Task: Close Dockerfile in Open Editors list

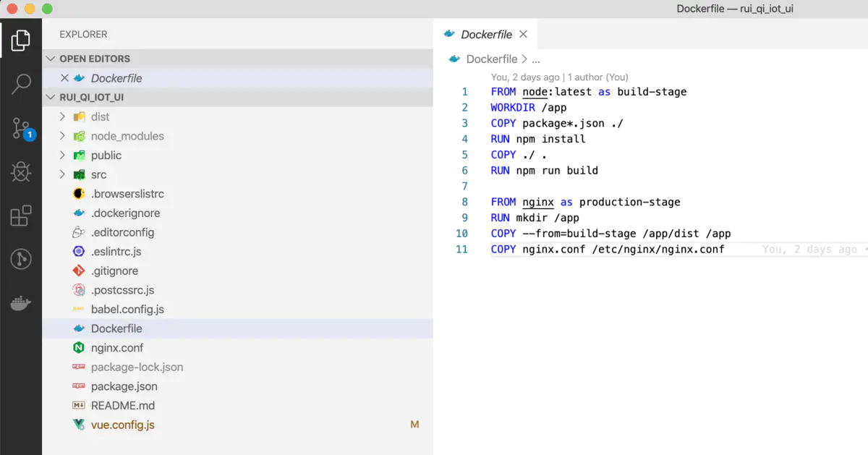Action: tap(64, 78)
